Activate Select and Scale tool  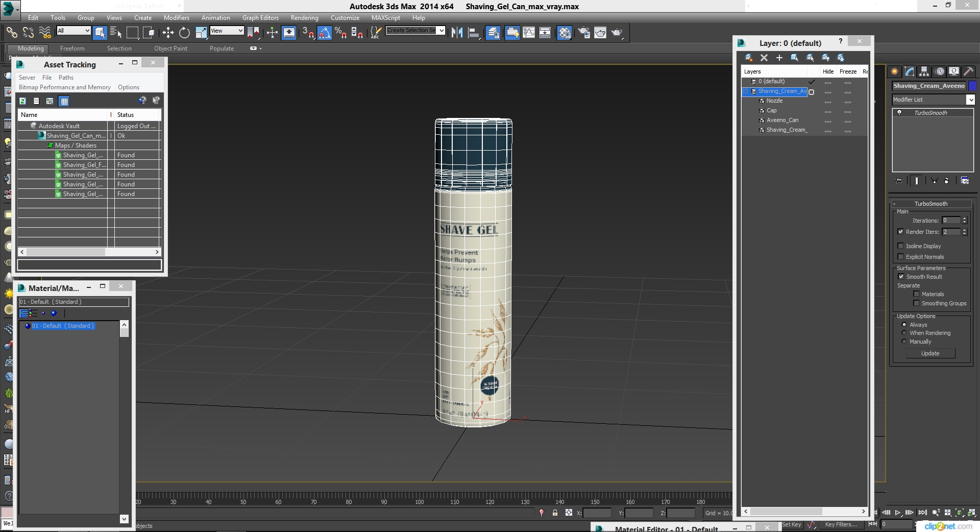[x=201, y=33]
